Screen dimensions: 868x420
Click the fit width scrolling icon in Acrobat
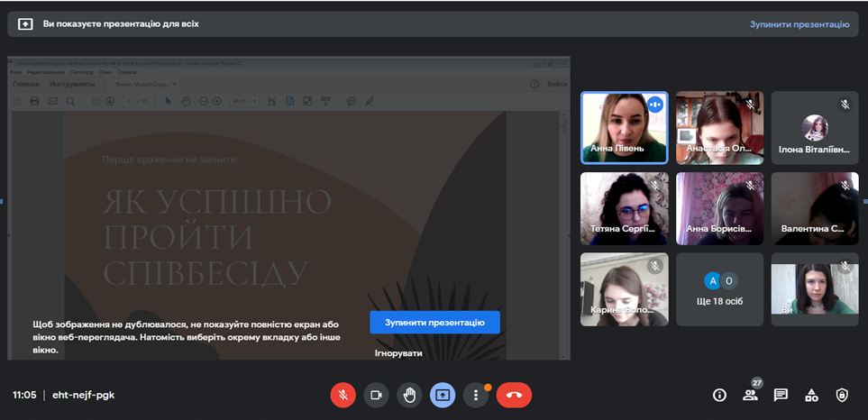coord(272,101)
